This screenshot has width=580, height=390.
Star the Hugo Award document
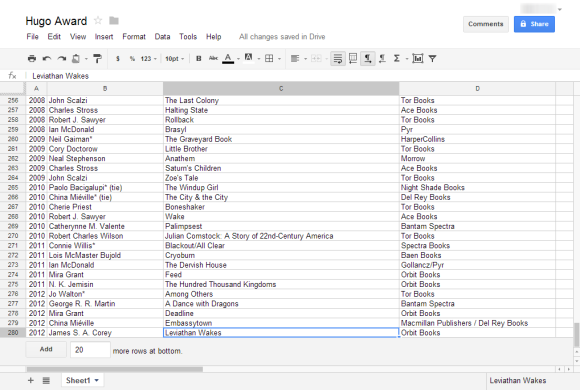[x=98, y=20]
